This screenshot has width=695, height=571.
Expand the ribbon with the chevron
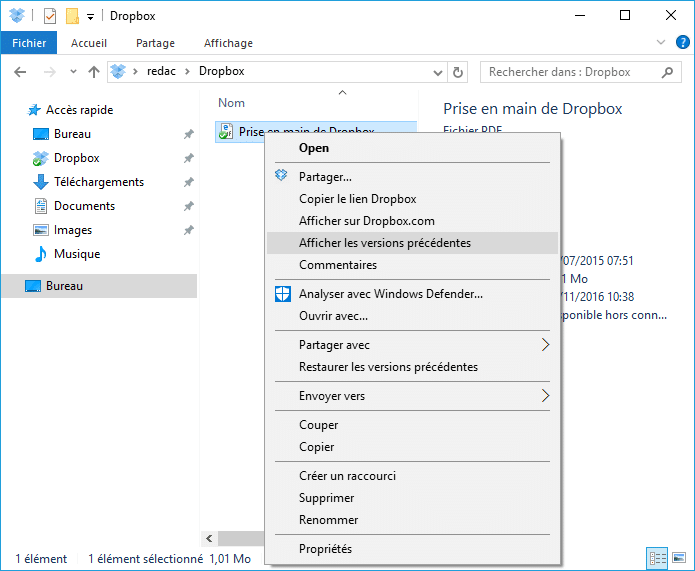pyautogui.click(x=661, y=43)
